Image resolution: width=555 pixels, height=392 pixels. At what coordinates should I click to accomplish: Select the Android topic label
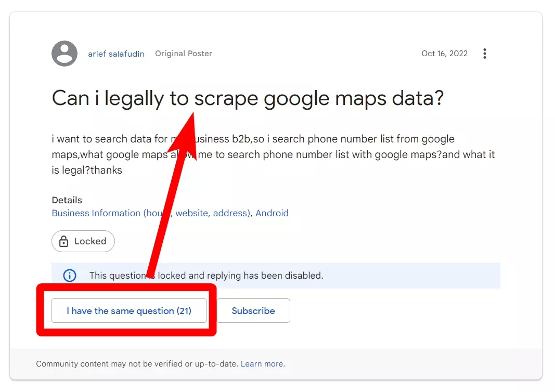272,213
